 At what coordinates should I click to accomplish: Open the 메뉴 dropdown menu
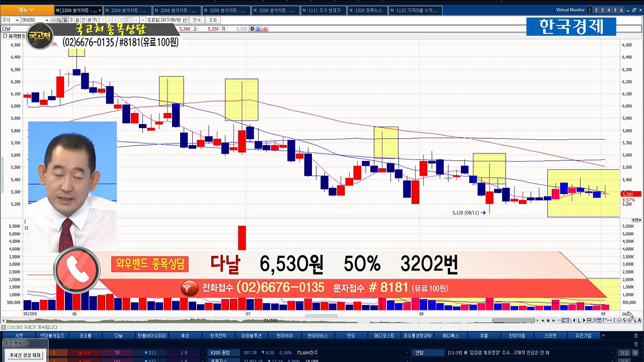pyautogui.click(x=26, y=10)
